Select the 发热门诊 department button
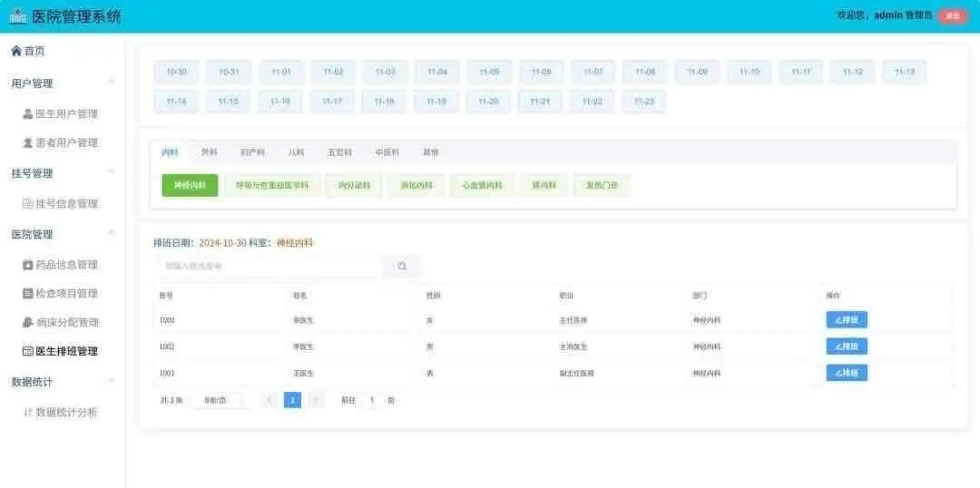 602,186
